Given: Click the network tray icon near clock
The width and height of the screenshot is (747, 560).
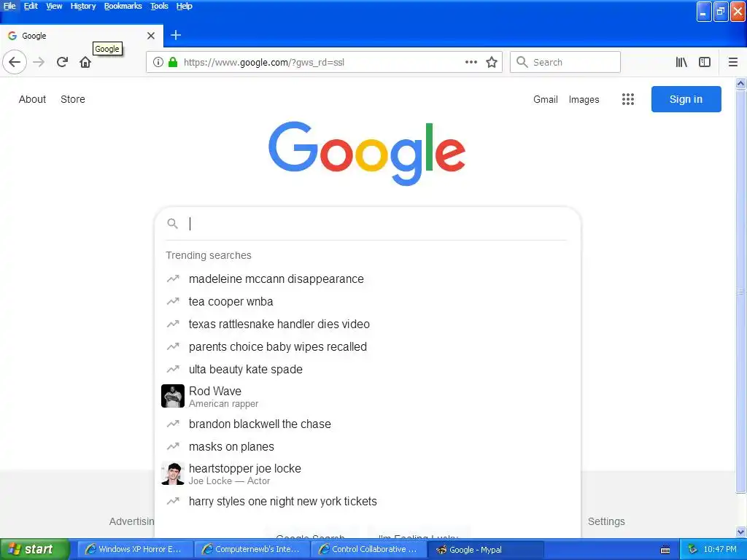Looking at the screenshot, I should click(693, 550).
